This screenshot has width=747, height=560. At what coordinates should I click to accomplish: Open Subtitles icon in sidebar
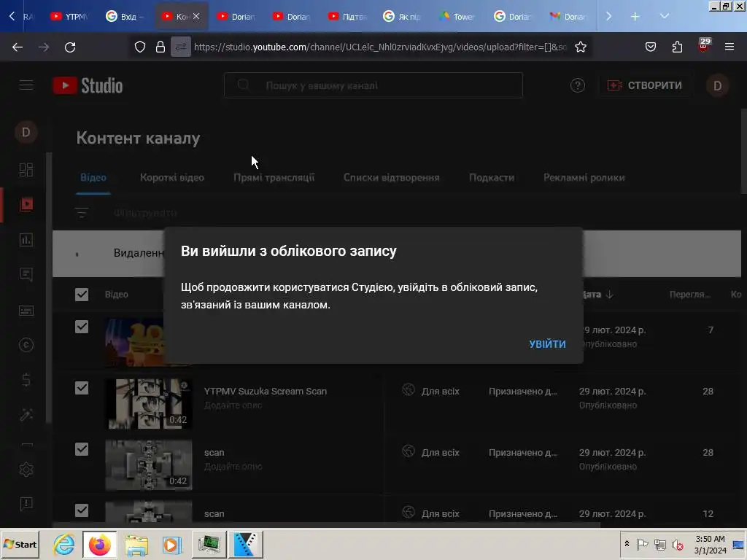(x=26, y=311)
